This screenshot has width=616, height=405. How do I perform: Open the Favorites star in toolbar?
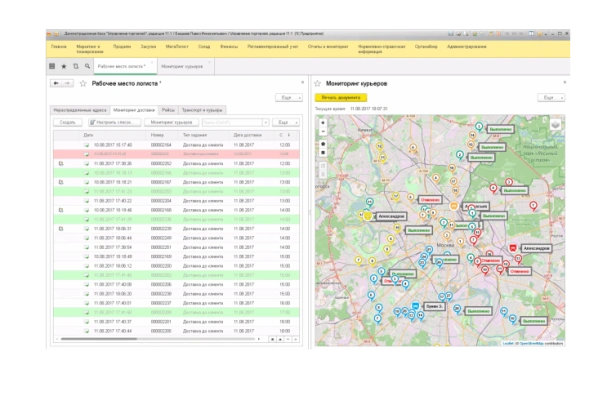click(65, 66)
